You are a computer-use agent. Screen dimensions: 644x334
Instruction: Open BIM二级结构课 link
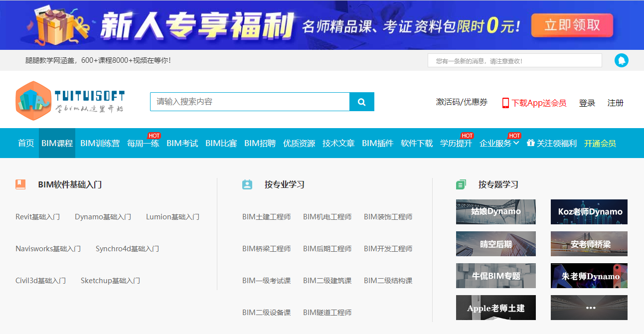point(388,281)
